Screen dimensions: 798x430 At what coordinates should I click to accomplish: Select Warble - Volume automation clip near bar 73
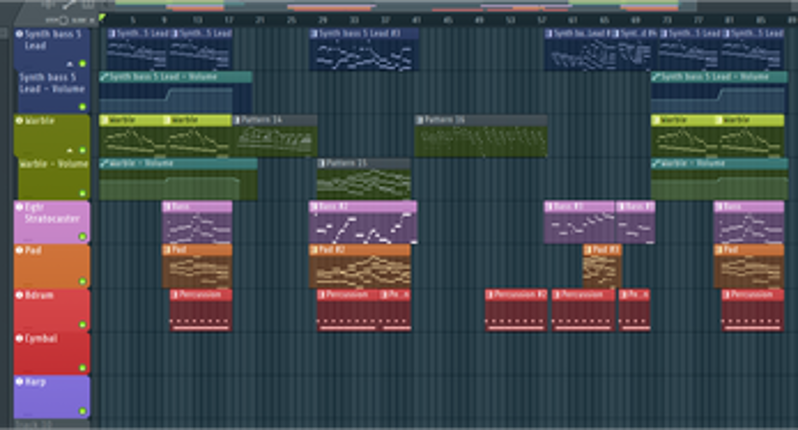[x=720, y=179]
